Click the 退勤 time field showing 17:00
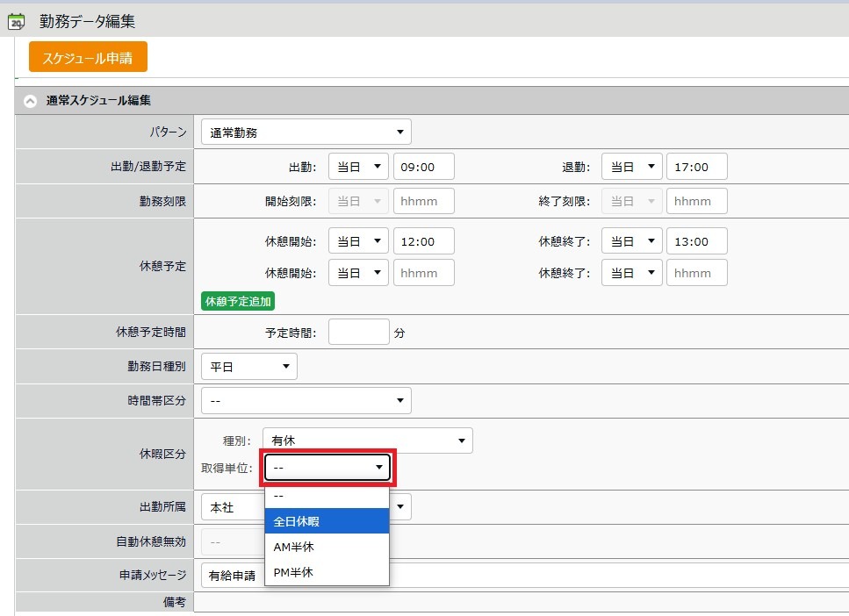The height and width of the screenshot is (616, 849). coord(696,167)
